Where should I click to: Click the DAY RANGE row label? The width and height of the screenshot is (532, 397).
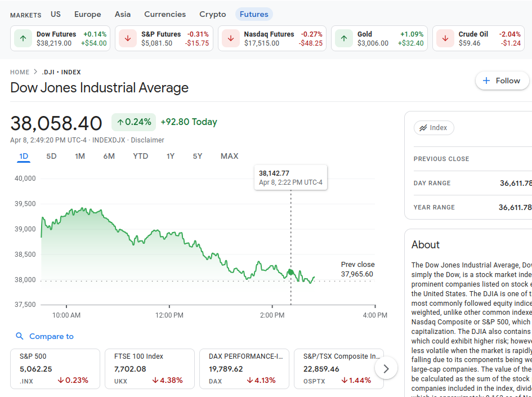[432, 183]
